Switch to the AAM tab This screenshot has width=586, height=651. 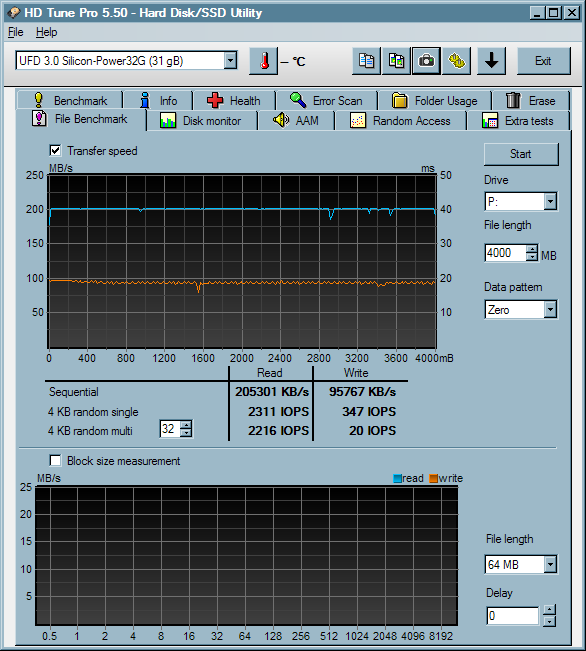(x=296, y=121)
